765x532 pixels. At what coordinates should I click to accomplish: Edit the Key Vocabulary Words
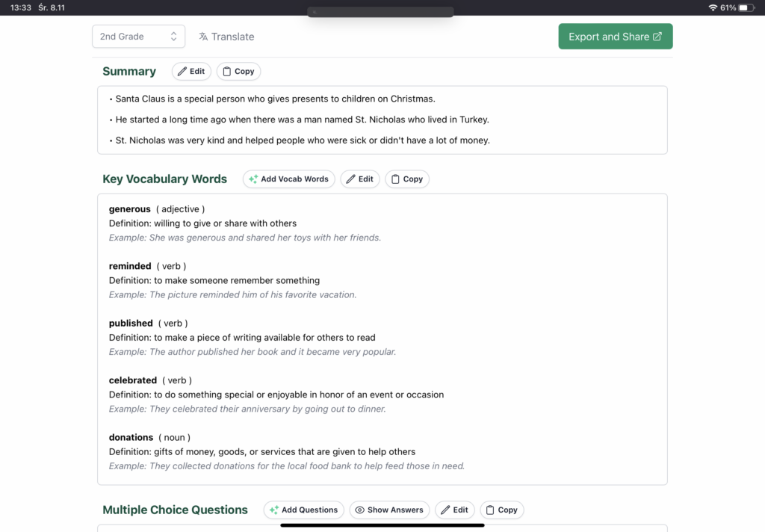click(359, 179)
